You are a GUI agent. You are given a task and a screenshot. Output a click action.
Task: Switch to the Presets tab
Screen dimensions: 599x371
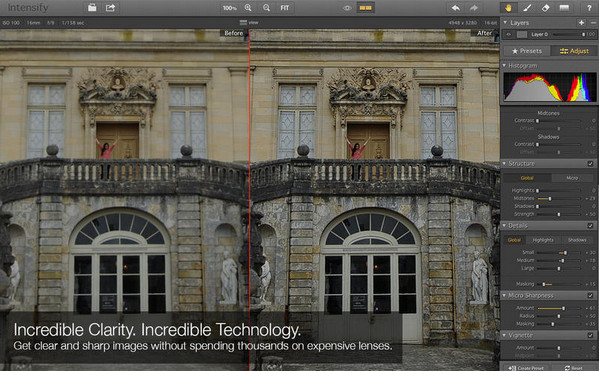point(527,51)
